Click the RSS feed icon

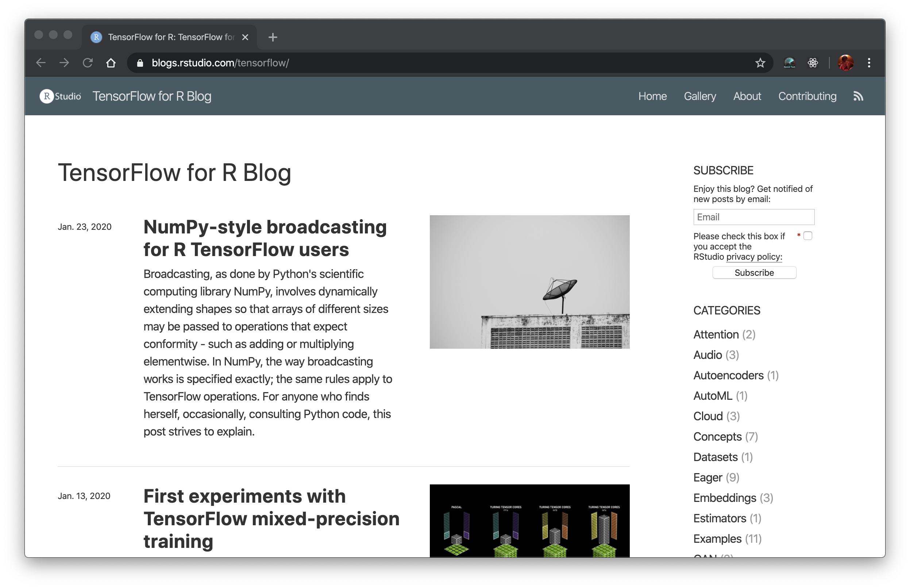pyautogui.click(x=858, y=96)
